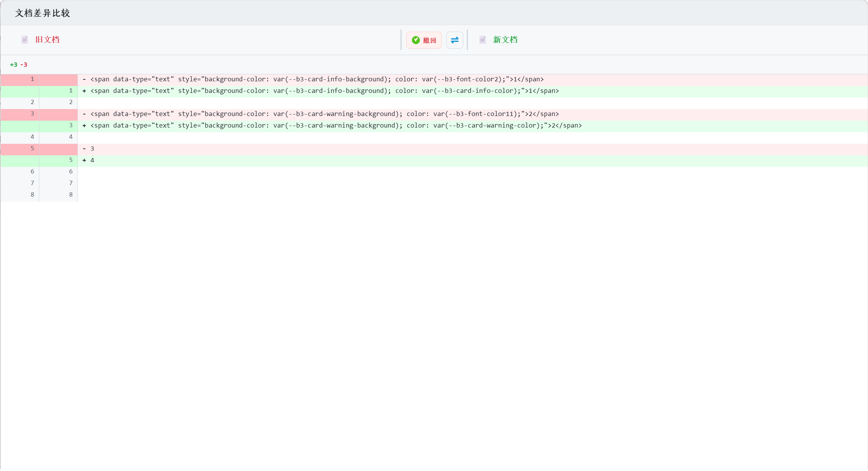Swap old and new documents with arrows icon
The image size is (868, 471).
click(454, 40)
